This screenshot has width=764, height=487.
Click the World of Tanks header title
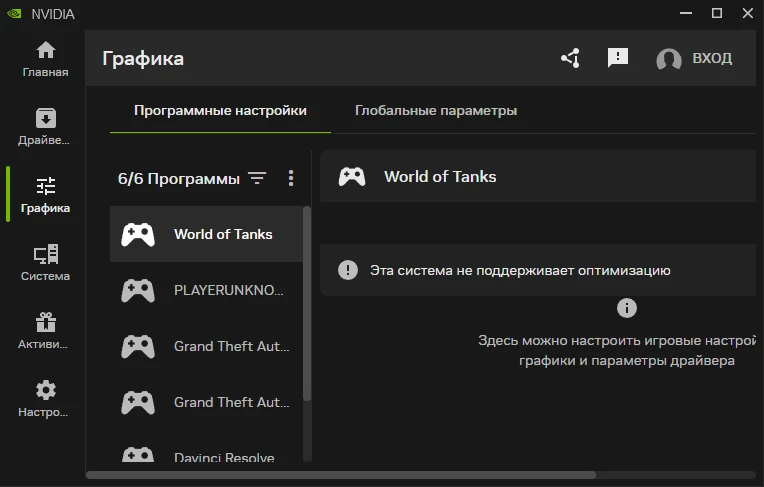(x=440, y=176)
